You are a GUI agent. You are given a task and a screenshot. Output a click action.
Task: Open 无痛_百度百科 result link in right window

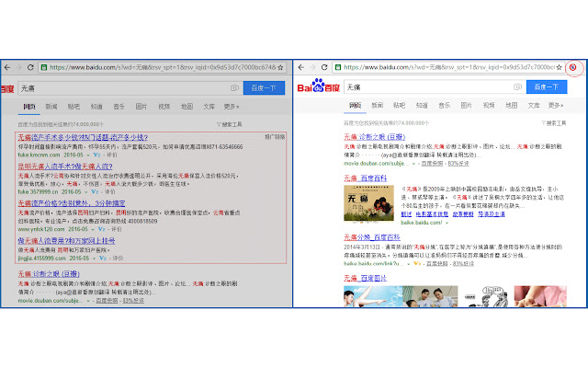click(x=367, y=178)
